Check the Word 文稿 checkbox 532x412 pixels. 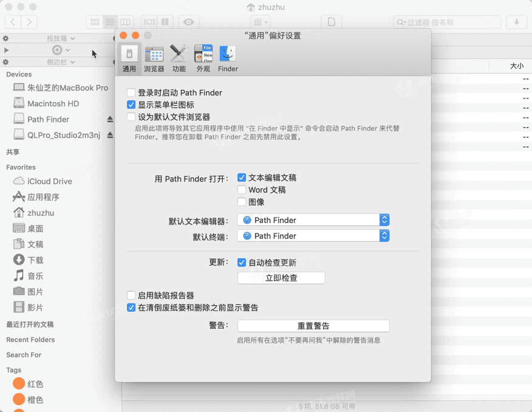(242, 190)
